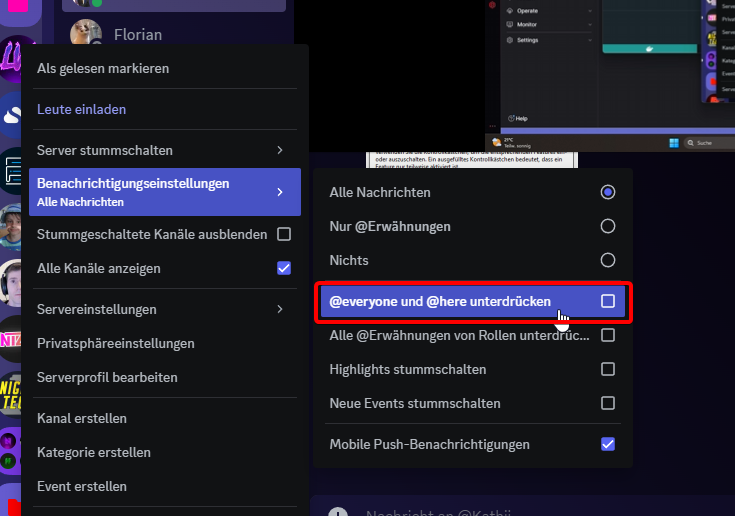Click Florian's avatar in the member list

[86, 33]
